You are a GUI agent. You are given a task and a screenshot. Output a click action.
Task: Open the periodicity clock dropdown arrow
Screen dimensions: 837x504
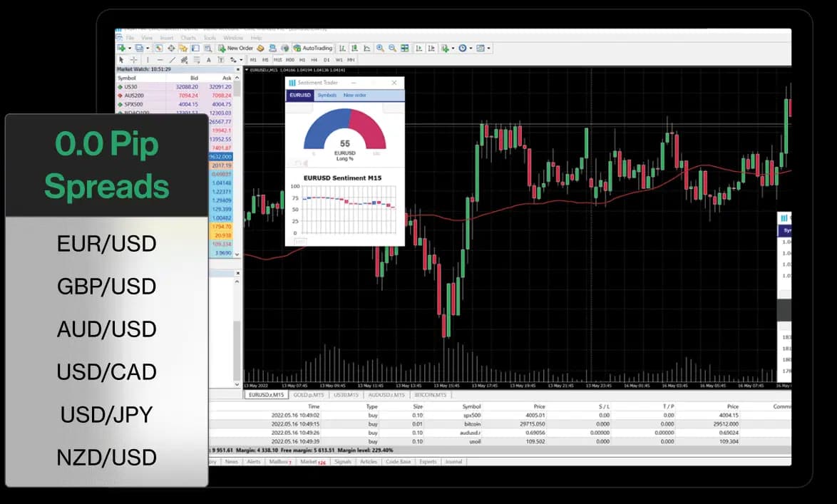[471, 48]
